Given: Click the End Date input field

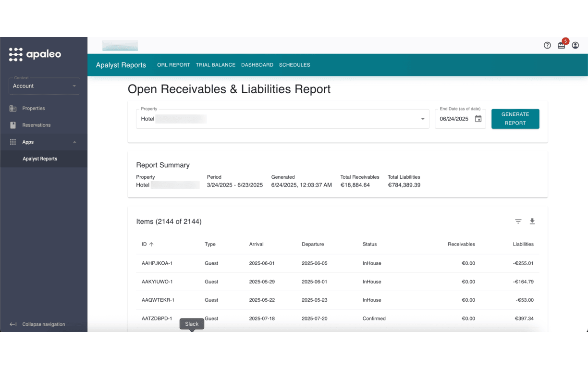Looking at the screenshot, I should click(x=460, y=119).
